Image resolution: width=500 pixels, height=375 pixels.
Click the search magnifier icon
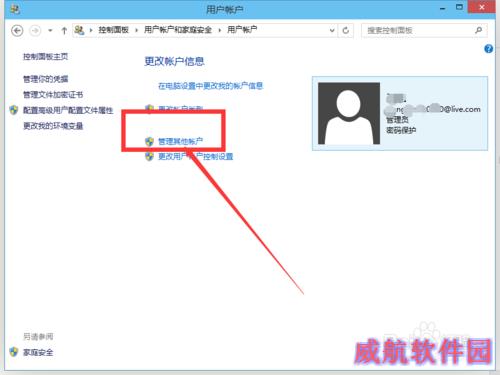point(479,30)
